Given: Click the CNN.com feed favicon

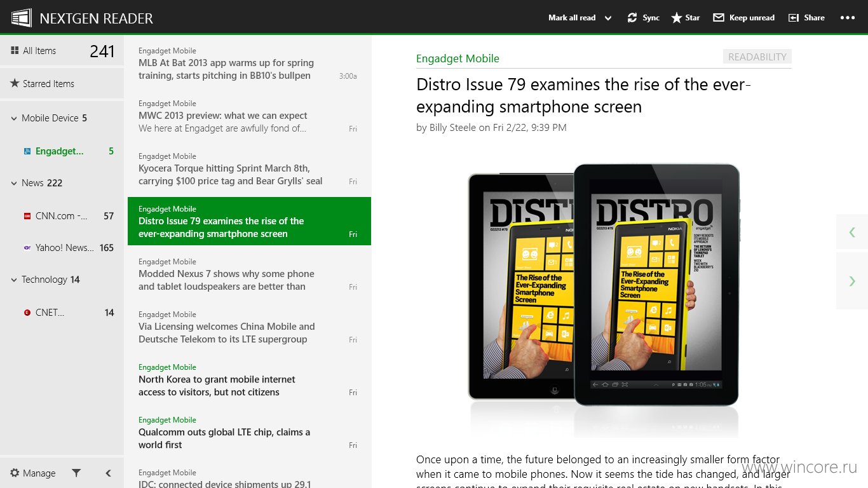Looking at the screenshot, I should coord(27,216).
